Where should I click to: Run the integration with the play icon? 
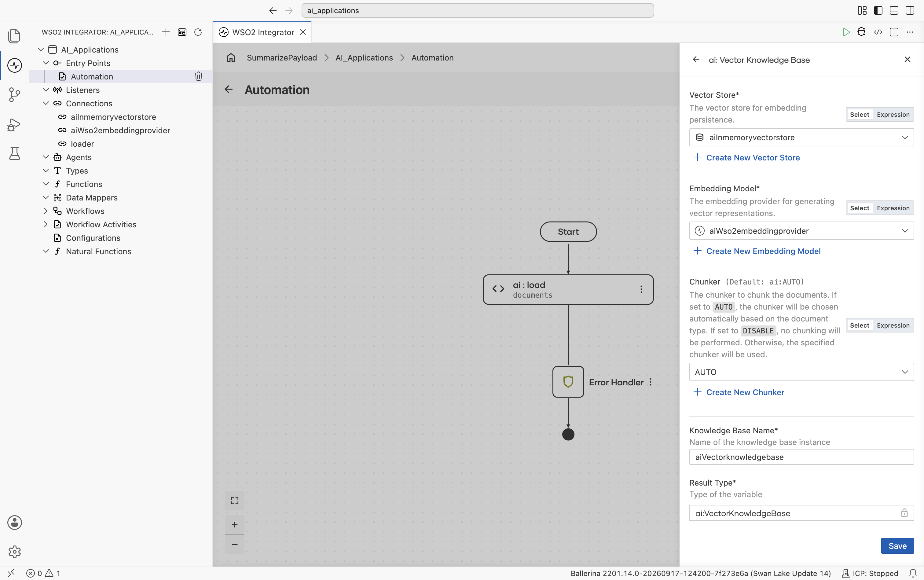(x=845, y=32)
